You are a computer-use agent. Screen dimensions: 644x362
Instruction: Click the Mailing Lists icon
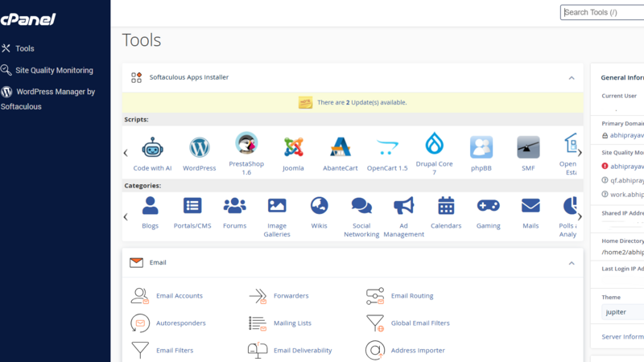click(x=258, y=323)
